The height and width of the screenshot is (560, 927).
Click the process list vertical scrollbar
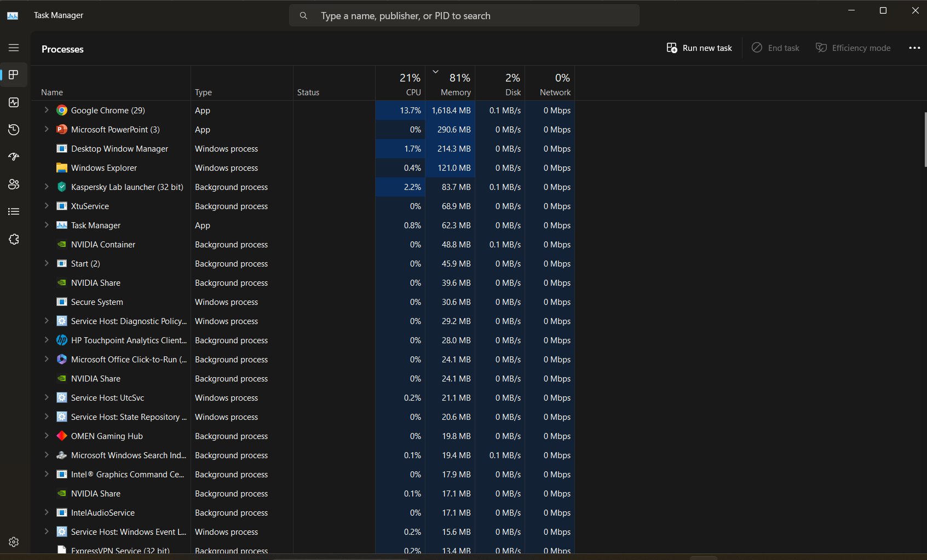[925, 140]
